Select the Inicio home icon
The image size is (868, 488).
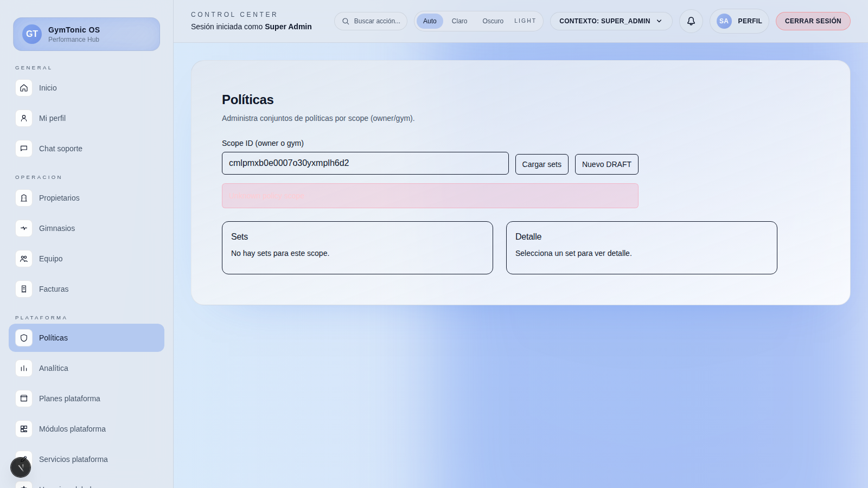pyautogui.click(x=24, y=87)
